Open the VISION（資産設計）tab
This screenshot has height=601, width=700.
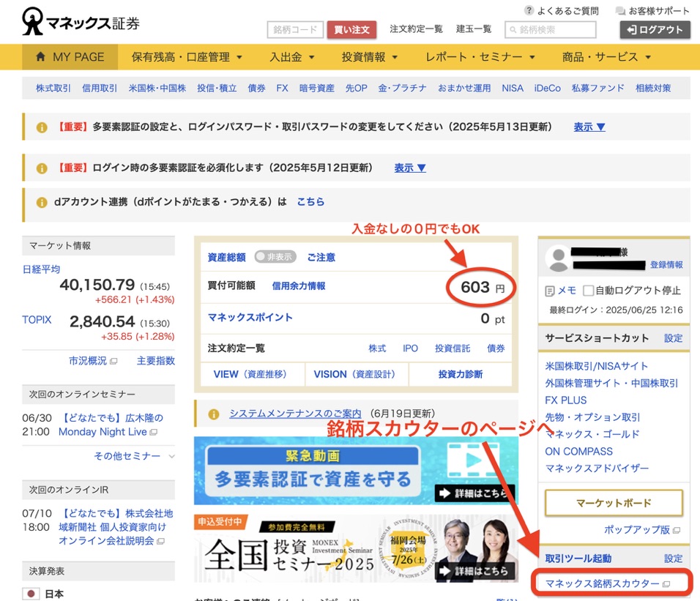click(x=357, y=374)
